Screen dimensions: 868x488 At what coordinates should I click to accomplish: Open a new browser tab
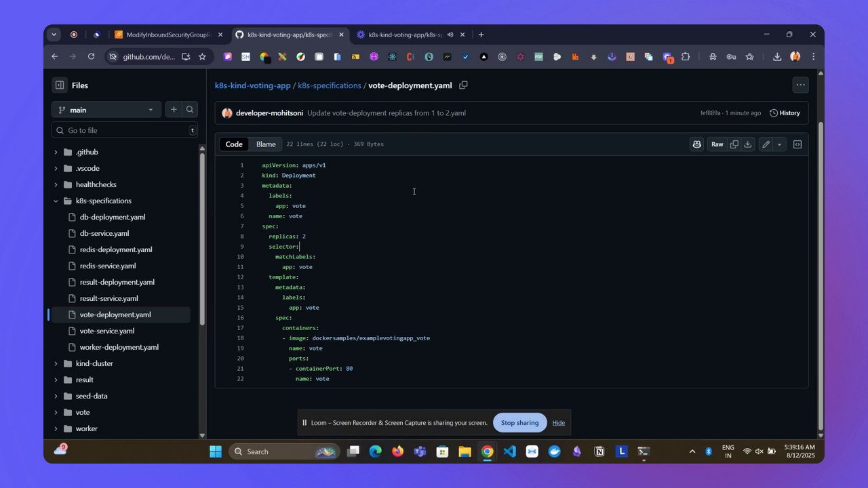click(x=481, y=35)
